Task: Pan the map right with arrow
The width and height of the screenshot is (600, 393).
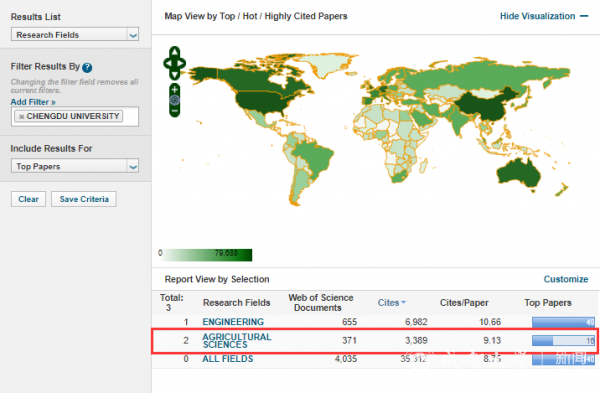Action: coord(181,63)
